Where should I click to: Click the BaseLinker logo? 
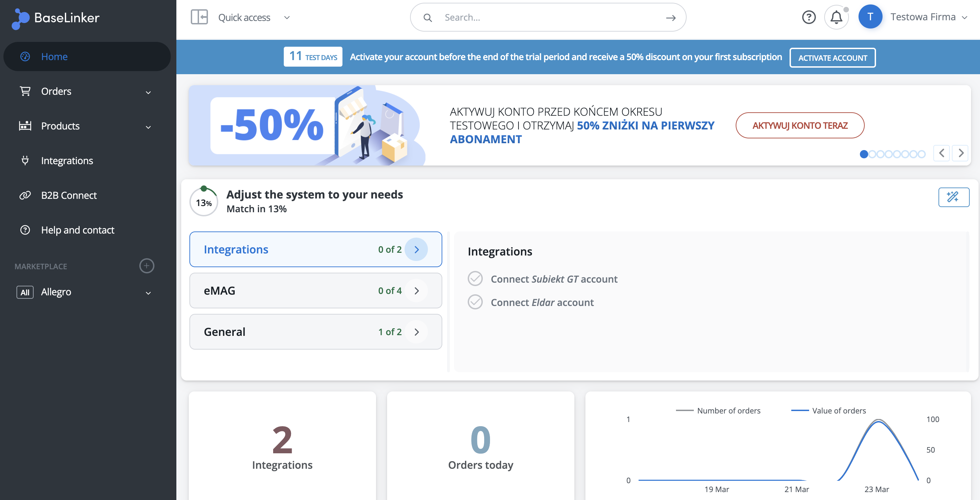[56, 18]
